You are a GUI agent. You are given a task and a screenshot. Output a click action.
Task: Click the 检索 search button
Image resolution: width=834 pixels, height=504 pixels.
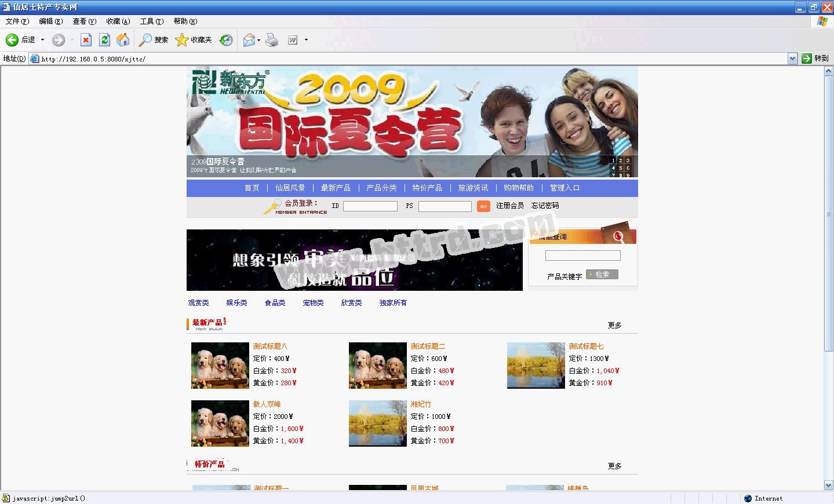[602, 275]
